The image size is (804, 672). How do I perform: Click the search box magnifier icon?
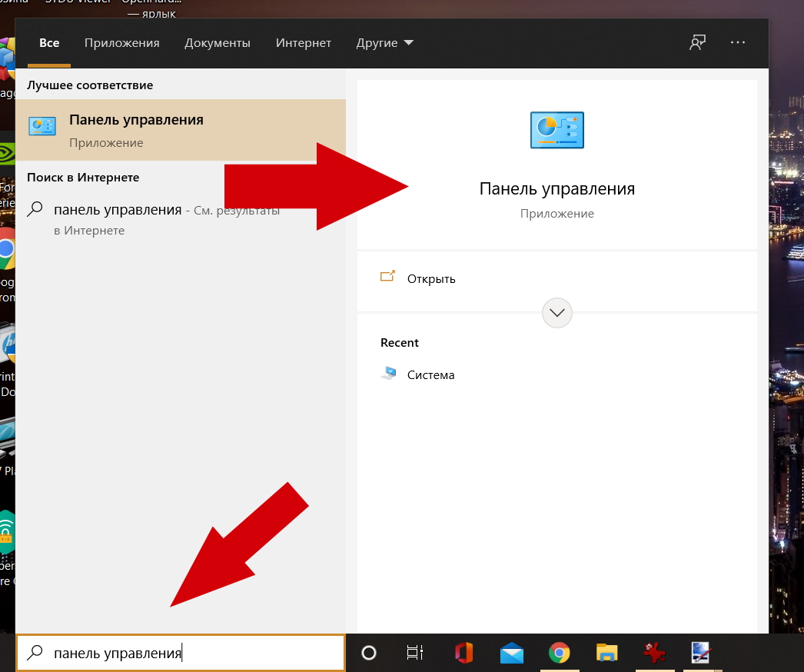[35, 653]
